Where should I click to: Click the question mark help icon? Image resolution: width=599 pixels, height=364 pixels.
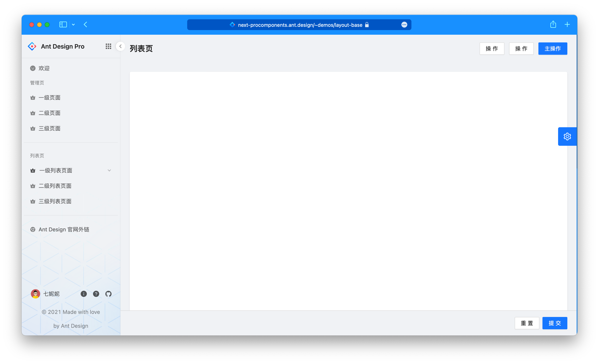tap(96, 294)
